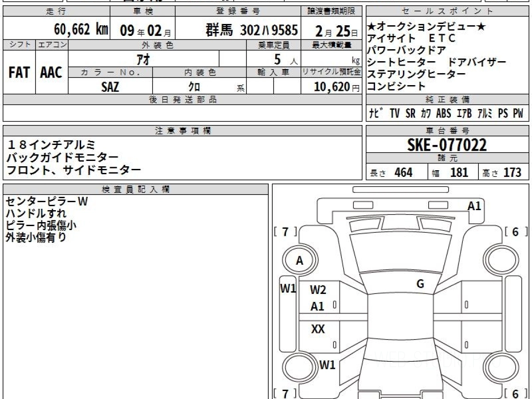The height and width of the screenshot is (399, 532).
Task: Click the FAT shift type cell
Action: coord(19,73)
